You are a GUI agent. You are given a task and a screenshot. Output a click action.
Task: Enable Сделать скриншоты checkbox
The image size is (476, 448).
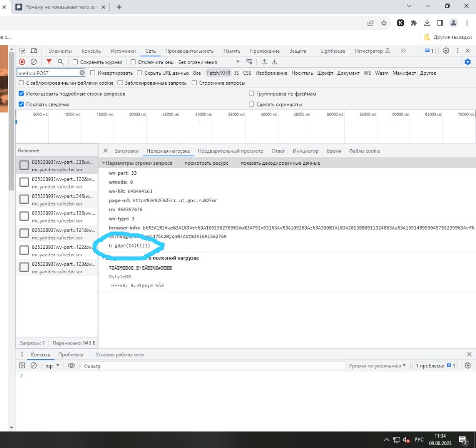pos(251,104)
